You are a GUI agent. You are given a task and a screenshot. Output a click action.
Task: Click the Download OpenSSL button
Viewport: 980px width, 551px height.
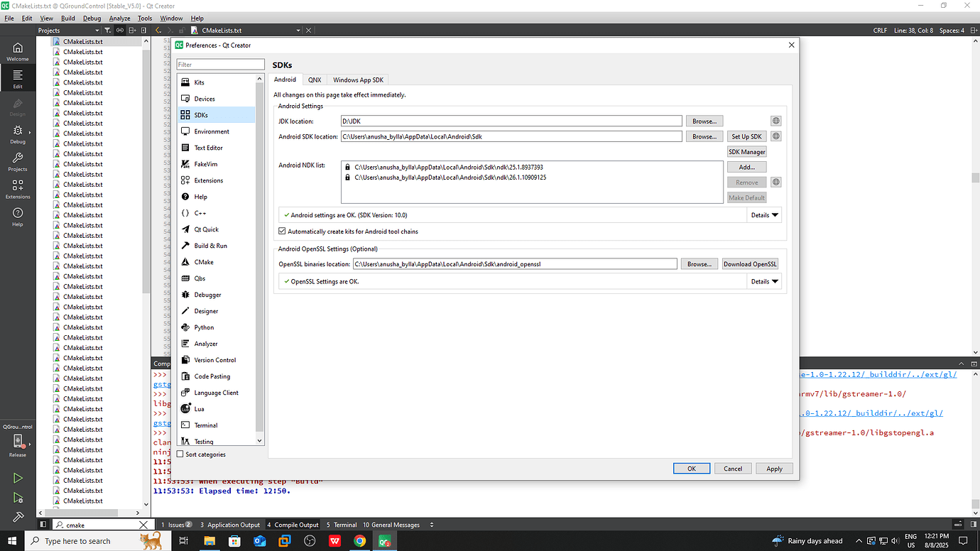(x=750, y=263)
